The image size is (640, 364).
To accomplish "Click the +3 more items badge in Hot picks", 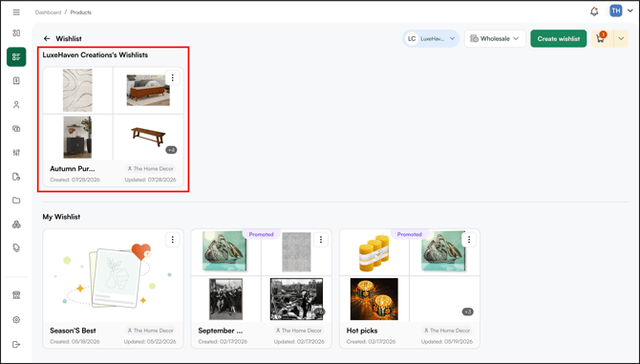I will click(467, 311).
